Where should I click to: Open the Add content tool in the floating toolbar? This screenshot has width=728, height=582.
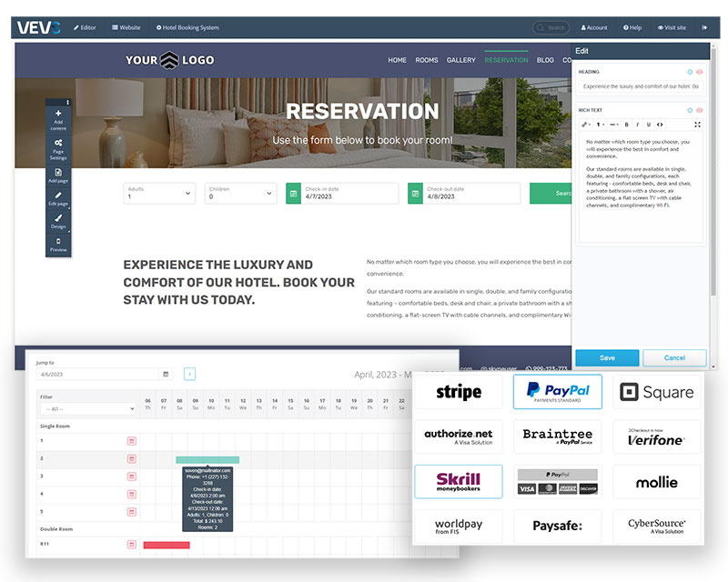tap(58, 120)
